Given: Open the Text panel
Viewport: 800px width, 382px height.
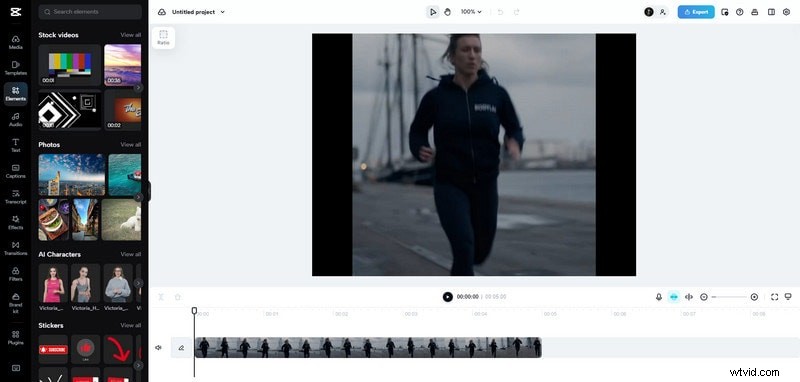Looking at the screenshot, I should (x=15, y=145).
